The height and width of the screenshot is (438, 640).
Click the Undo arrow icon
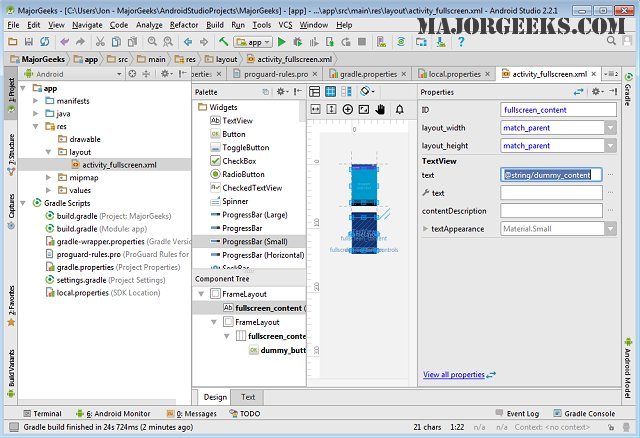click(64, 42)
